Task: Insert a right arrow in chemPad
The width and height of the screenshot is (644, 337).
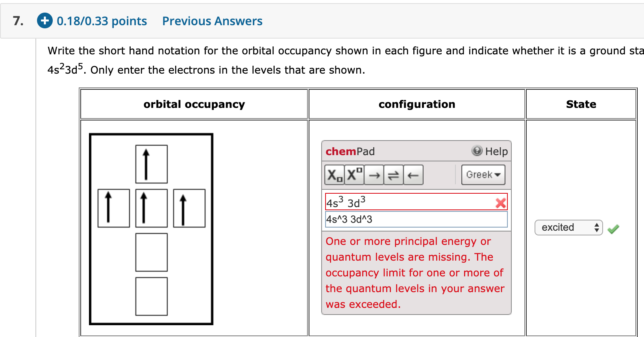Action: point(373,175)
